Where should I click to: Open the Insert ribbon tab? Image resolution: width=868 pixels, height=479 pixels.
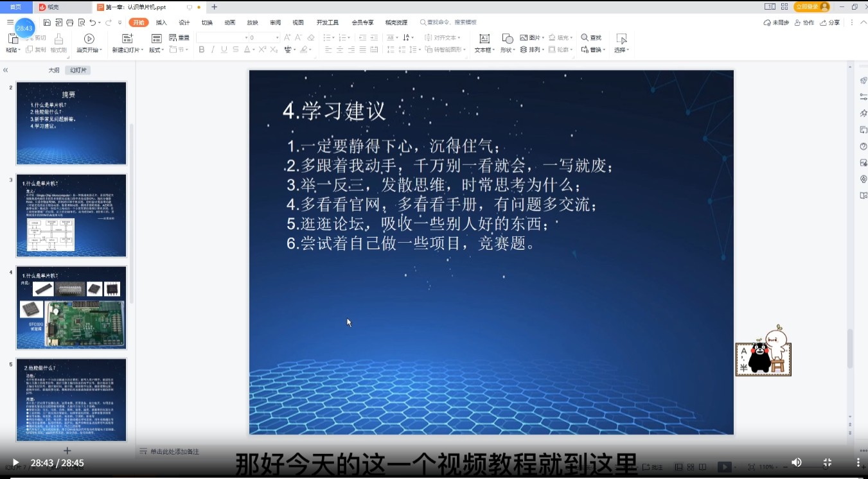coord(161,22)
